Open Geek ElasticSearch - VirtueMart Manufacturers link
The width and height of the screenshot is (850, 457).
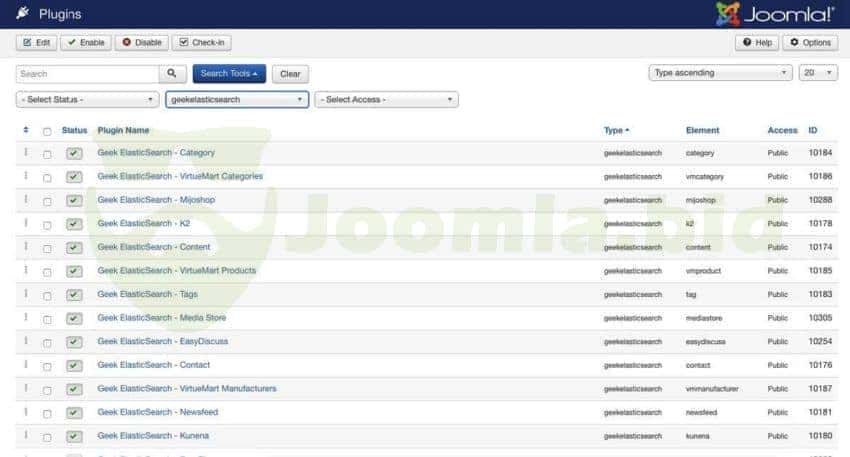187,388
